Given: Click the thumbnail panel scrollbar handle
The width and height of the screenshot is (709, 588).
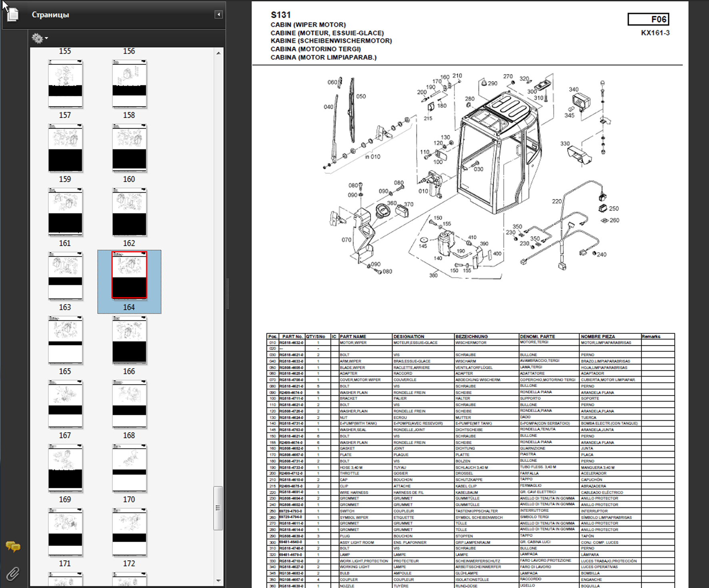Looking at the screenshot, I should (218, 508).
